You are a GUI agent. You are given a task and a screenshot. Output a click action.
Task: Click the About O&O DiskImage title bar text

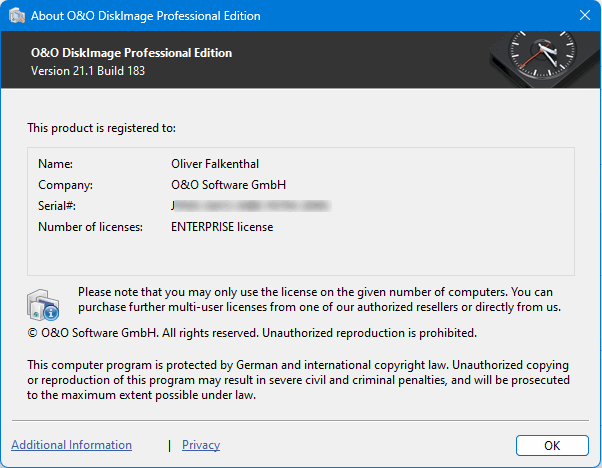(x=145, y=16)
